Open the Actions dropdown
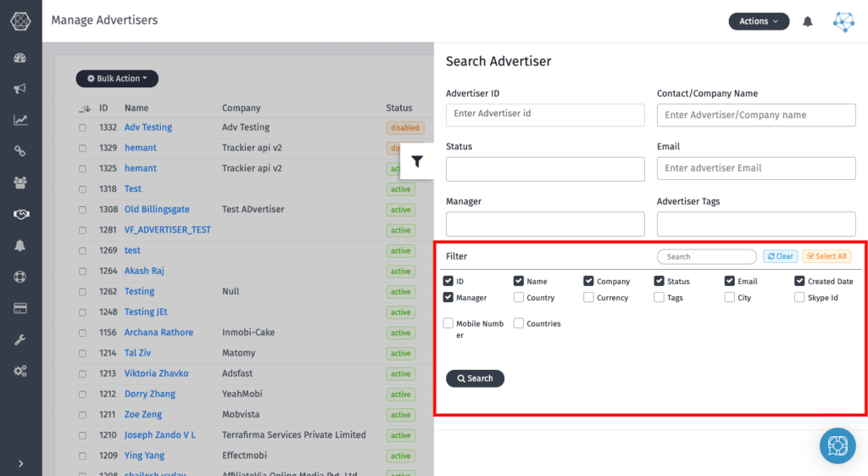Viewport: 868px width, 476px height. click(x=759, y=21)
